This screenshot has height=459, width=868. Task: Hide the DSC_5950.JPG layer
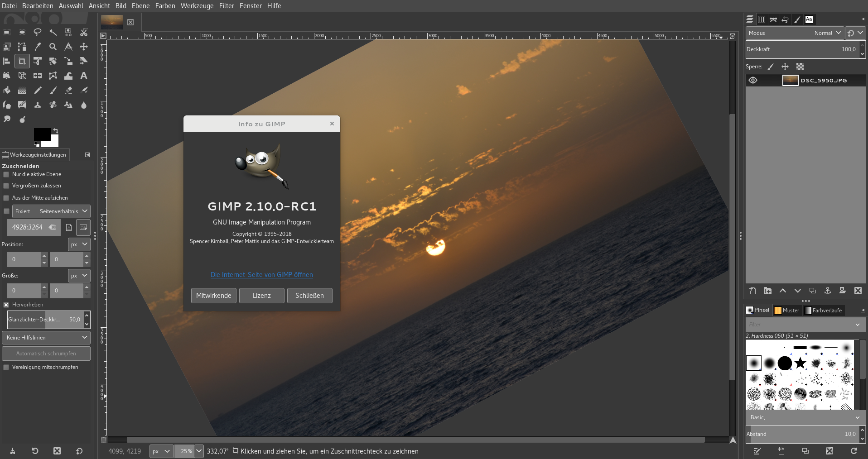coord(753,80)
